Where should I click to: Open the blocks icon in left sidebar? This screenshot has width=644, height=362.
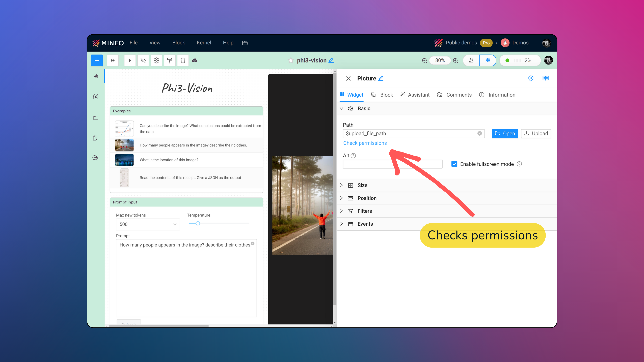pyautogui.click(x=96, y=76)
